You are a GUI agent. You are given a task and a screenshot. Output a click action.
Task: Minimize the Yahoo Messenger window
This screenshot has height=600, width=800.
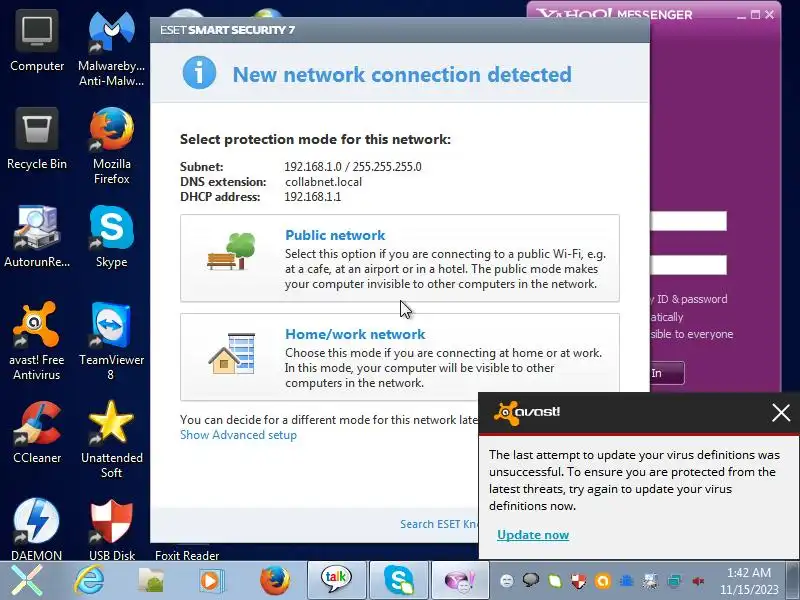(x=741, y=15)
